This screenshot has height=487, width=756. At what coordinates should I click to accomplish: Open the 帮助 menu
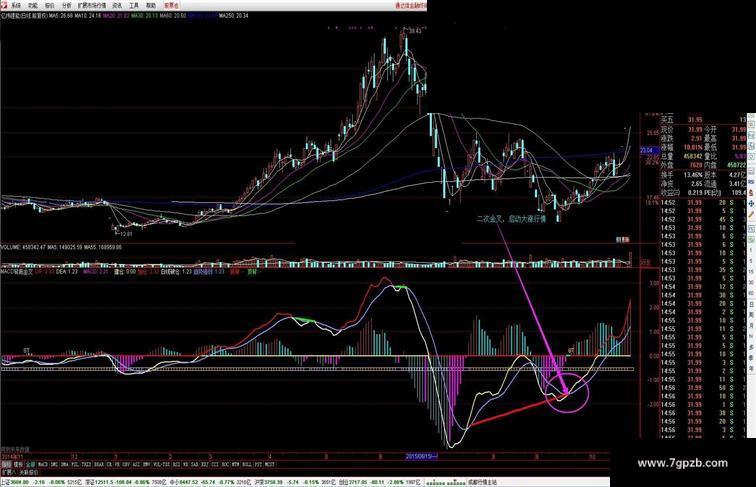pos(151,5)
